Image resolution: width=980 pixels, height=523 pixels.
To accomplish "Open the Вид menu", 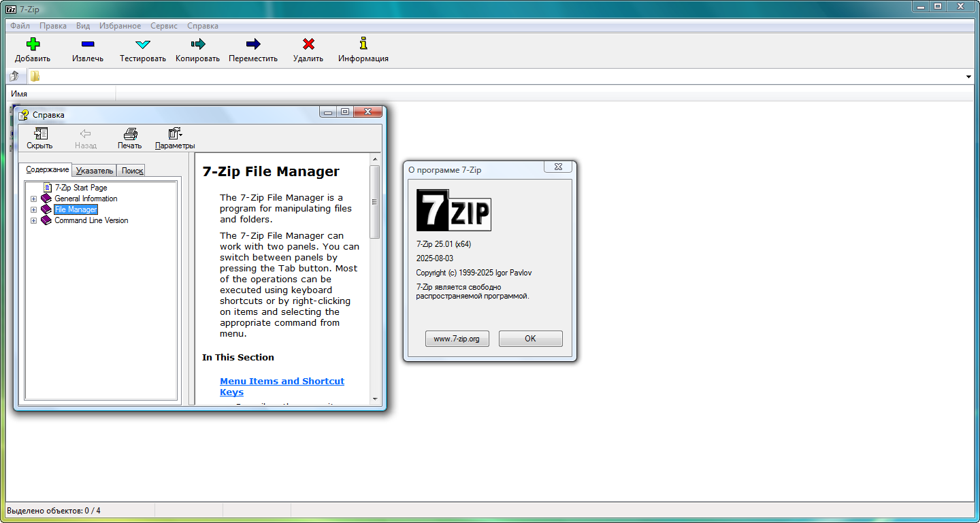I will [x=83, y=26].
